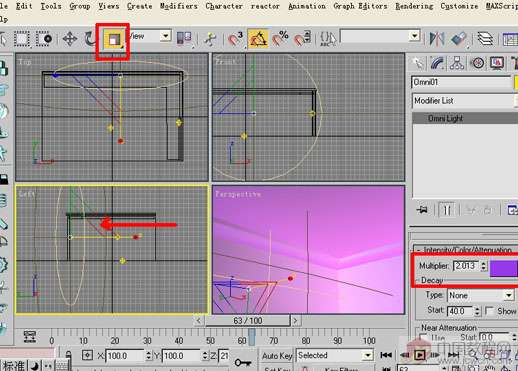Viewport: 518px width, 371px height.
Task: Enable the Decay Show checkbox
Action: click(x=489, y=311)
